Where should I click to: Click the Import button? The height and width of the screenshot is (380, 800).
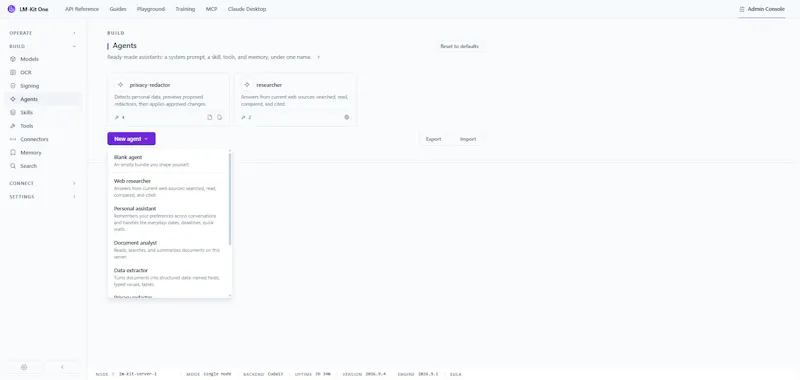click(x=468, y=139)
